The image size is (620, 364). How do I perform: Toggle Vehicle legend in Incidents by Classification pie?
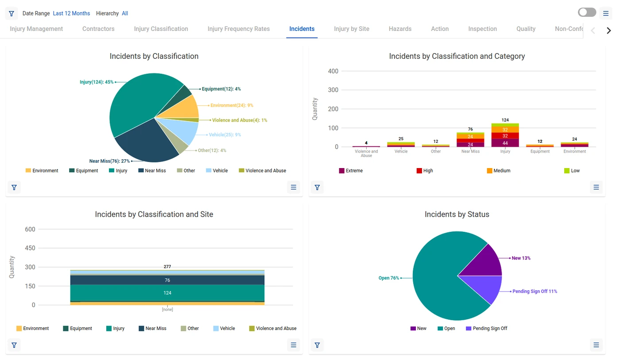click(x=217, y=171)
